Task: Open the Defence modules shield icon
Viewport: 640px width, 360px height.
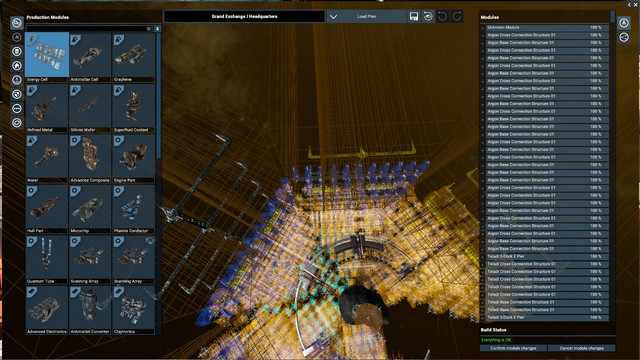Action: [x=17, y=94]
